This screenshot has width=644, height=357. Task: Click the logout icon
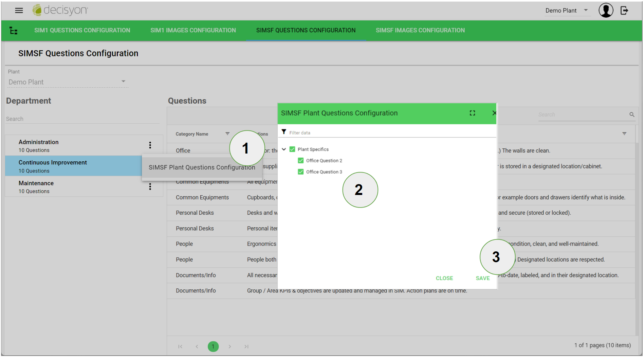coord(624,11)
